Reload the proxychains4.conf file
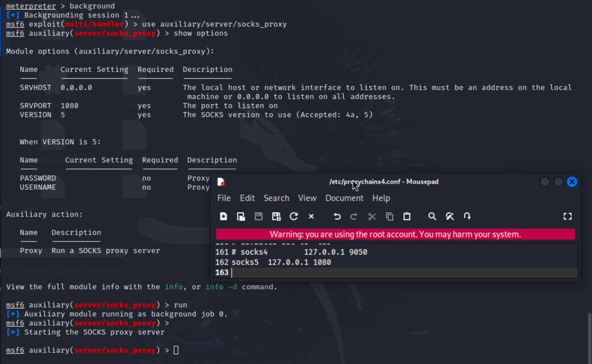The width and height of the screenshot is (592, 364). [x=294, y=217]
